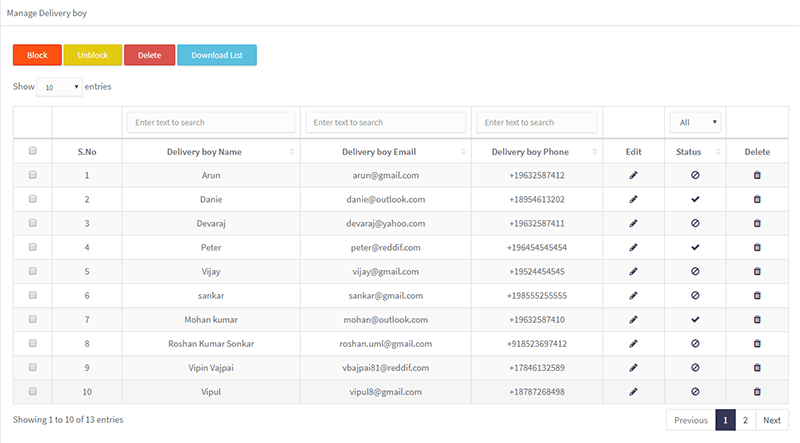Select checkbox for Roshan Kumar Sonkar

[x=33, y=343]
